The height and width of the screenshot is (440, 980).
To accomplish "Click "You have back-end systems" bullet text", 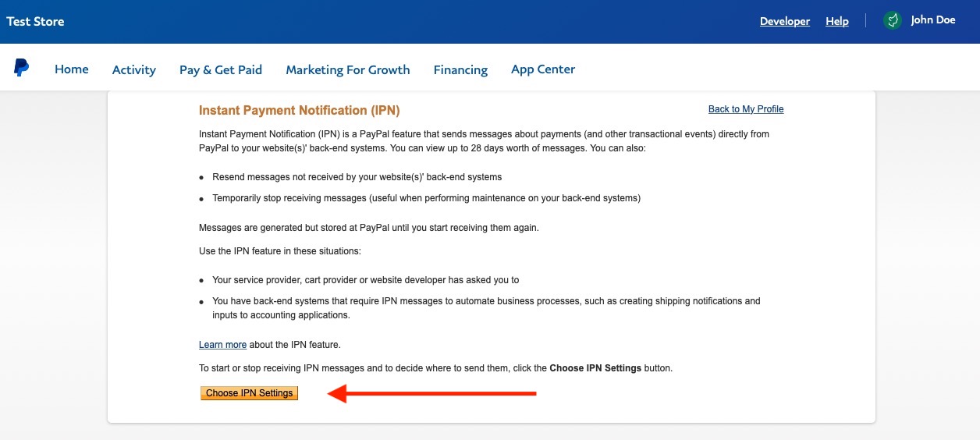I will 486,308.
